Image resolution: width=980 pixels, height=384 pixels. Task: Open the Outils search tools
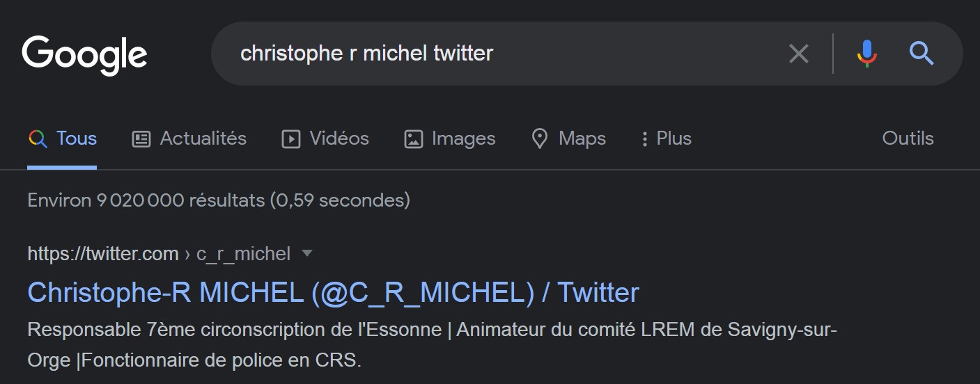click(x=908, y=138)
